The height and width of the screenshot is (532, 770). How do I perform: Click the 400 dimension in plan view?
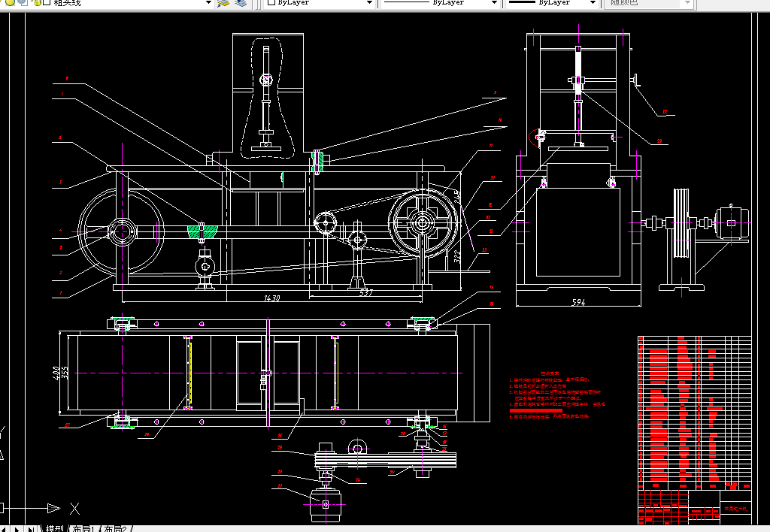point(56,373)
